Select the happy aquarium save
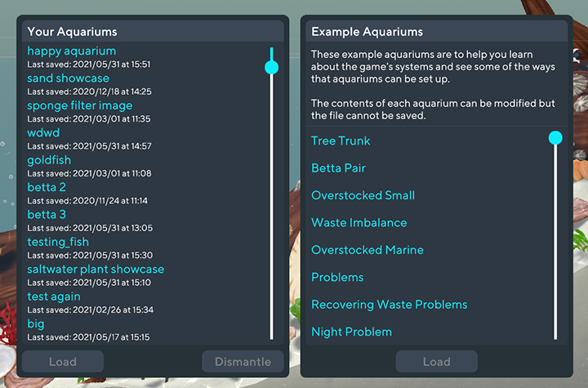588x388 pixels. tap(72, 51)
